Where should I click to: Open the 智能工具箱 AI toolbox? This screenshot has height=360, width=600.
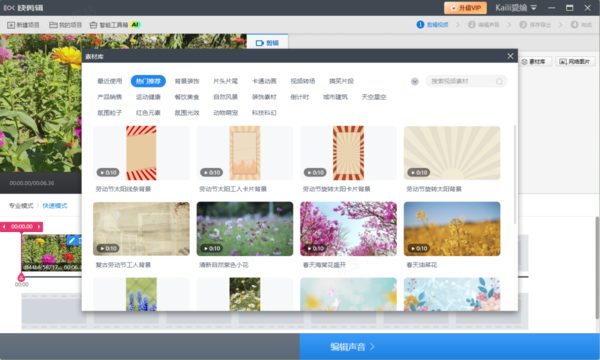pyautogui.click(x=115, y=25)
